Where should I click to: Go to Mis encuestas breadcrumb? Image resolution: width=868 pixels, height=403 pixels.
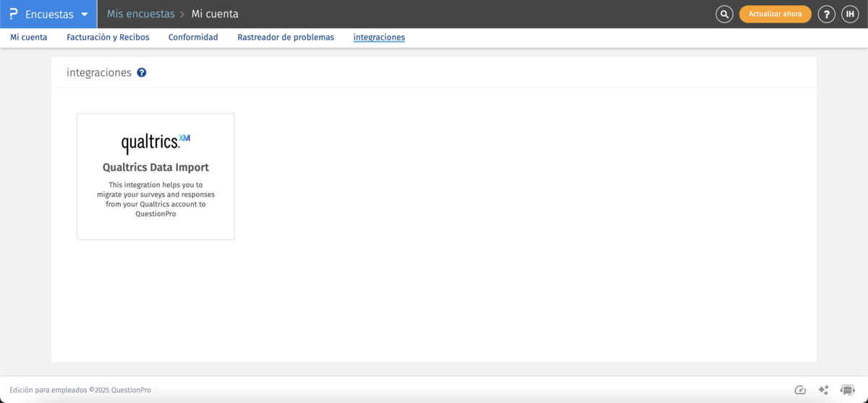(141, 14)
